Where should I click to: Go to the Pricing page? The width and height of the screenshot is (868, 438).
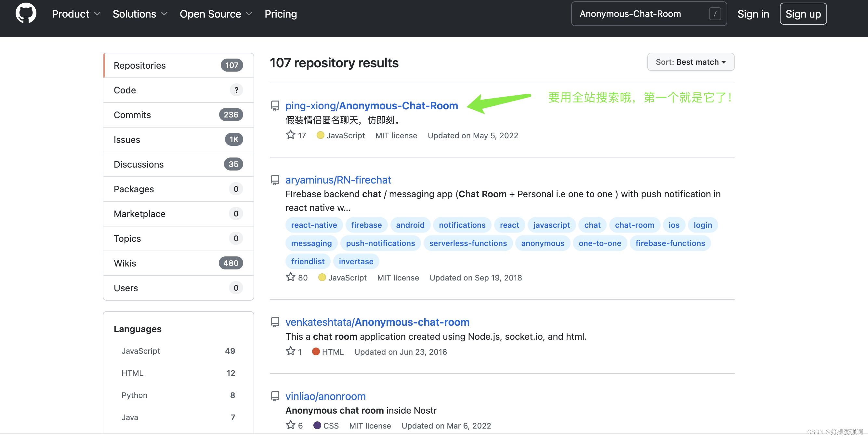pyautogui.click(x=281, y=14)
